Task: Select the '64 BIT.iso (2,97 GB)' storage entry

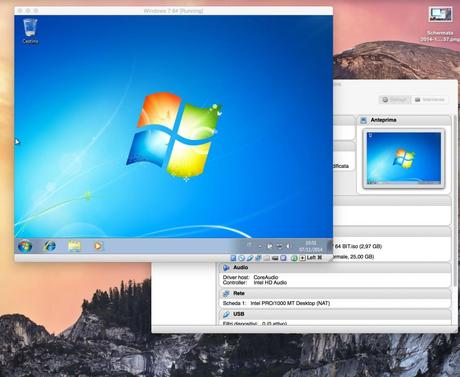Action: (x=358, y=246)
